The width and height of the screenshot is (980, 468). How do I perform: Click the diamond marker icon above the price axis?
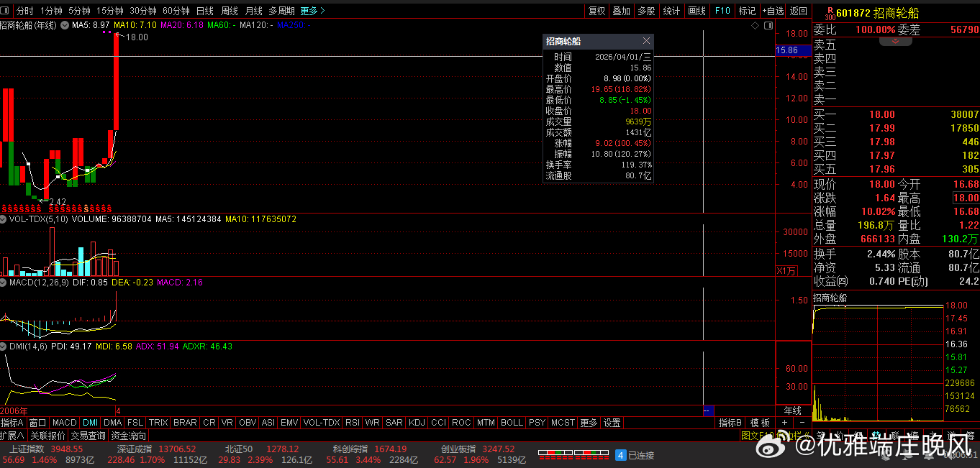(755, 25)
